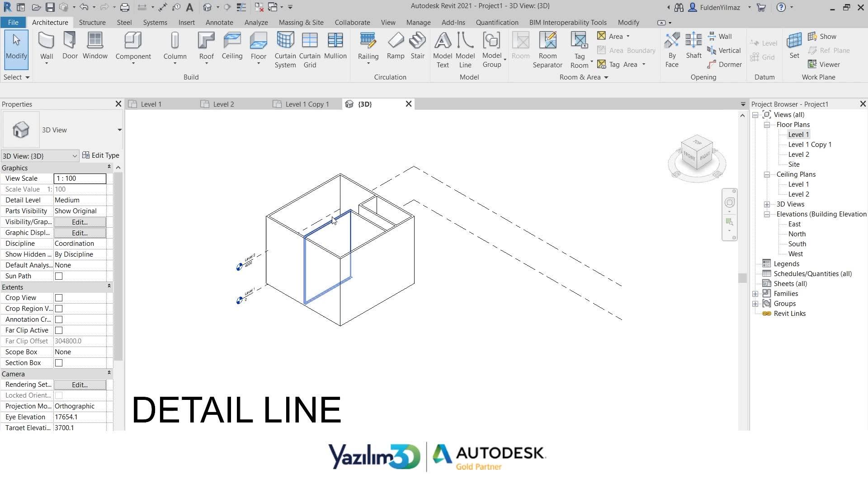This screenshot has height=488, width=868.
Task: Select the Curtain Grid tool
Action: click(x=310, y=50)
